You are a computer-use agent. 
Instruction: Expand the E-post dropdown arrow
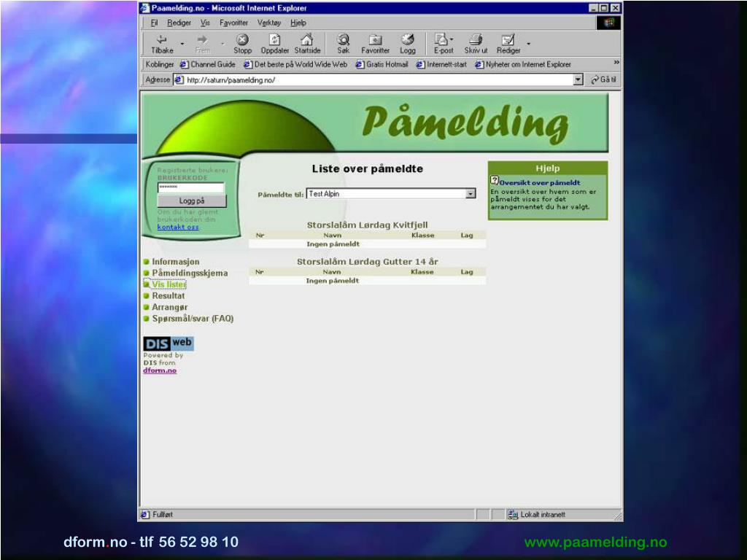tap(451, 39)
